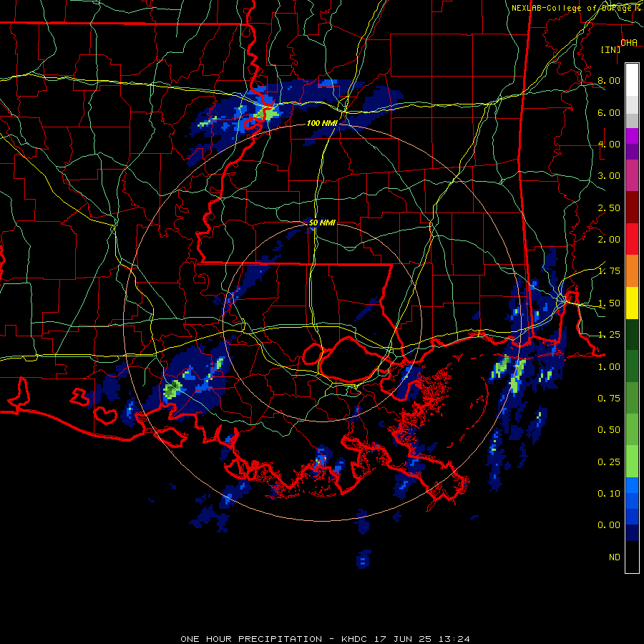This screenshot has width=644, height=644.
Task: Click the "4.00" legend value
Action: pyautogui.click(x=609, y=144)
